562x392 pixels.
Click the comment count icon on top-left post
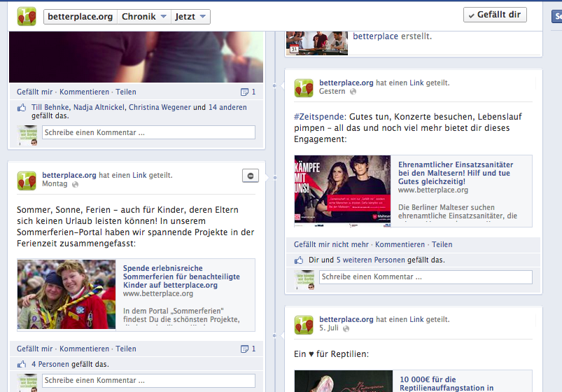(244, 92)
